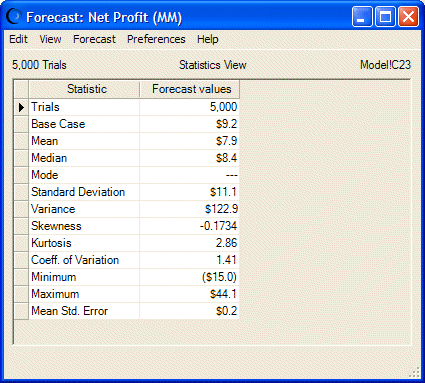Click the $0.2 Mean Std. Error value

pyautogui.click(x=226, y=311)
